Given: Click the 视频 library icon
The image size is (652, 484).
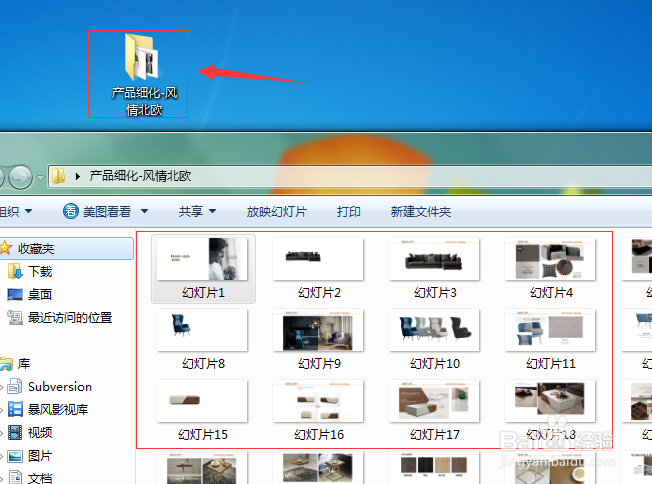Looking at the screenshot, I should [x=15, y=432].
